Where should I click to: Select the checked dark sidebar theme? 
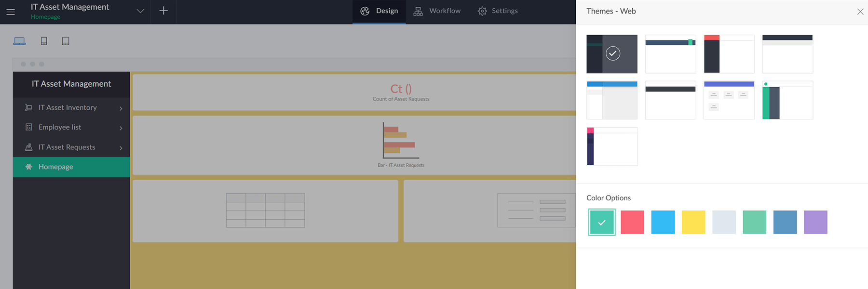612,54
